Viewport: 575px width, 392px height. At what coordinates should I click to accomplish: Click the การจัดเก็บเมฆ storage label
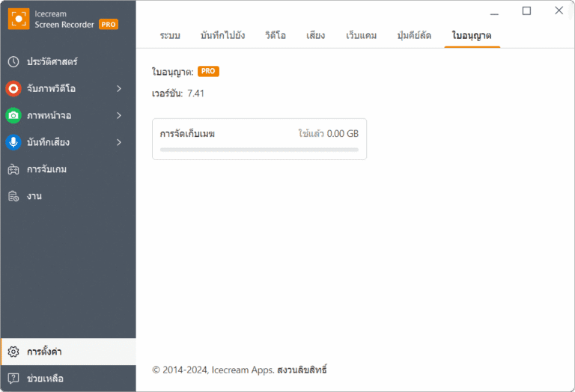(187, 133)
